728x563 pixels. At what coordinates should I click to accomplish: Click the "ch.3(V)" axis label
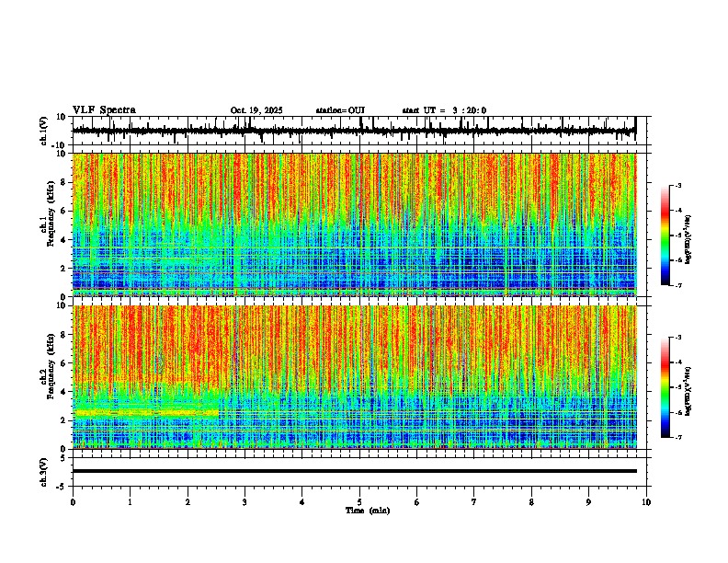click(x=44, y=473)
